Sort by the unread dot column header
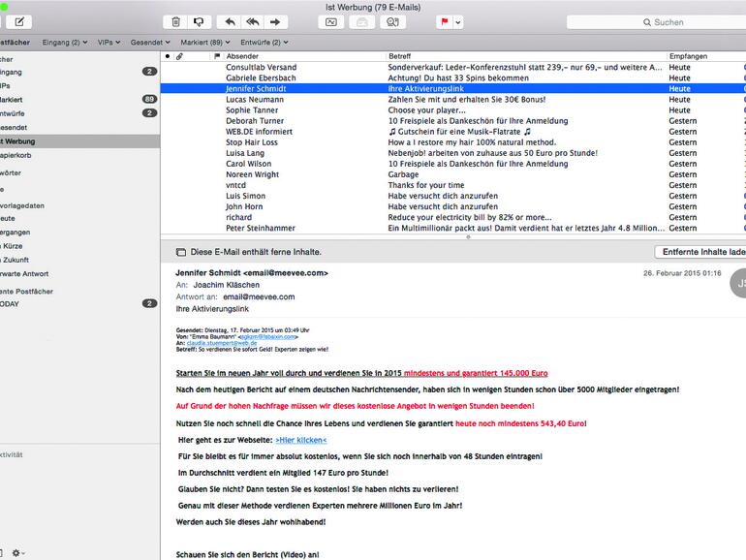 point(168,56)
